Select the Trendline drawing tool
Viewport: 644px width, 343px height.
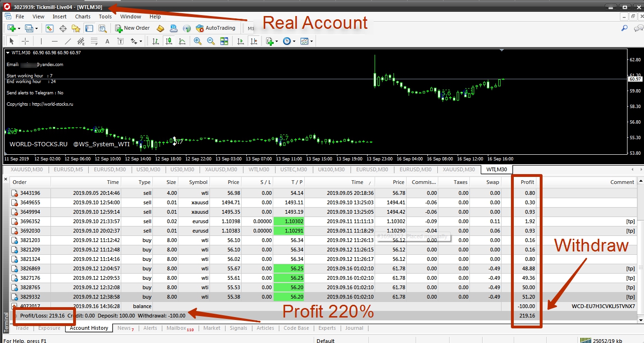pos(68,41)
